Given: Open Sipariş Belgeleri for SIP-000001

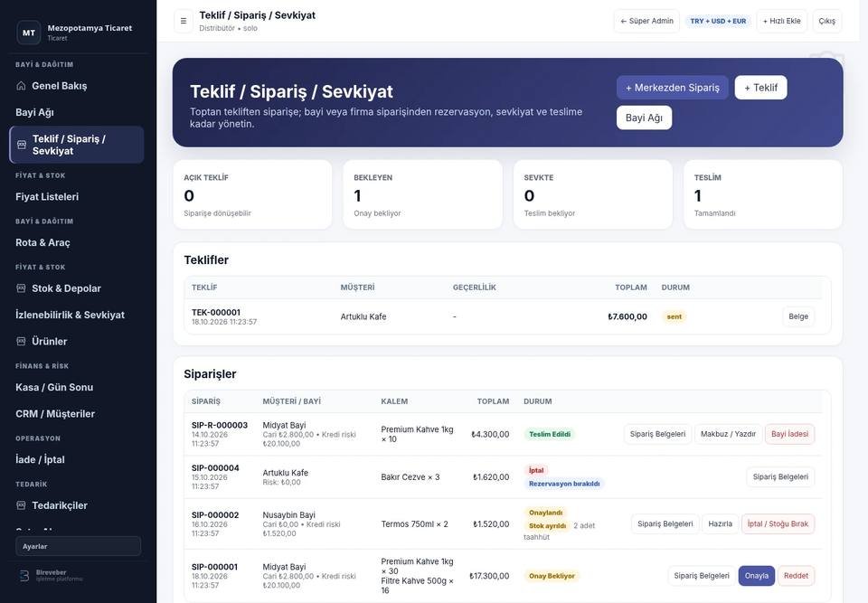Looking at the screenshot, I should tap(702, 576).
